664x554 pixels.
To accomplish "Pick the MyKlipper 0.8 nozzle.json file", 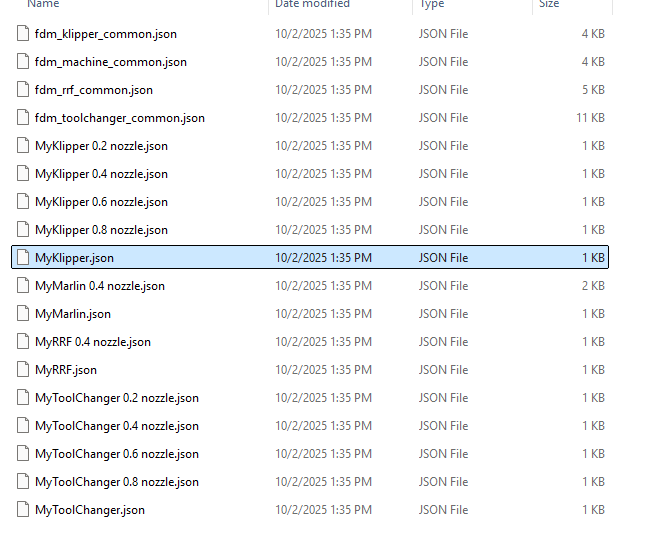I will 101,230.
